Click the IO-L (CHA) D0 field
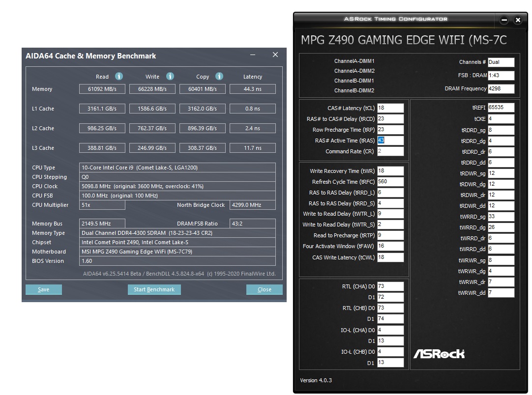This screenshot has height=395, width=532. point(390,330)
